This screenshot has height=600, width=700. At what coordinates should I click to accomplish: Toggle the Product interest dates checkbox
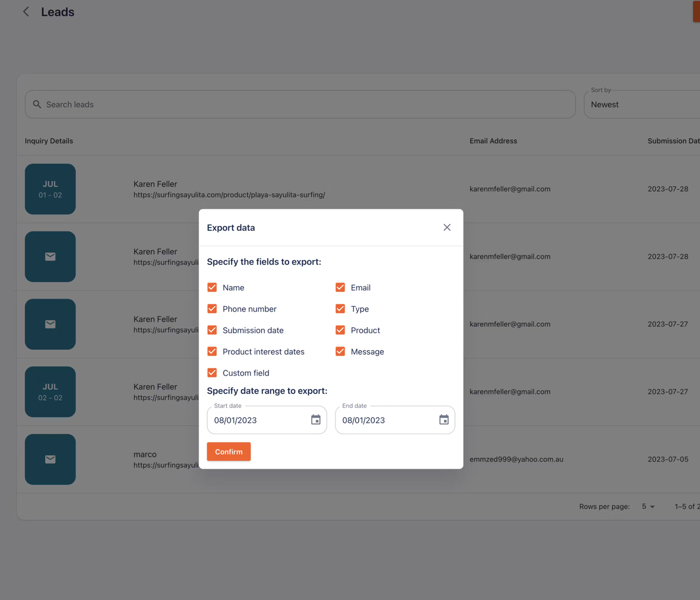pos(212,351)
